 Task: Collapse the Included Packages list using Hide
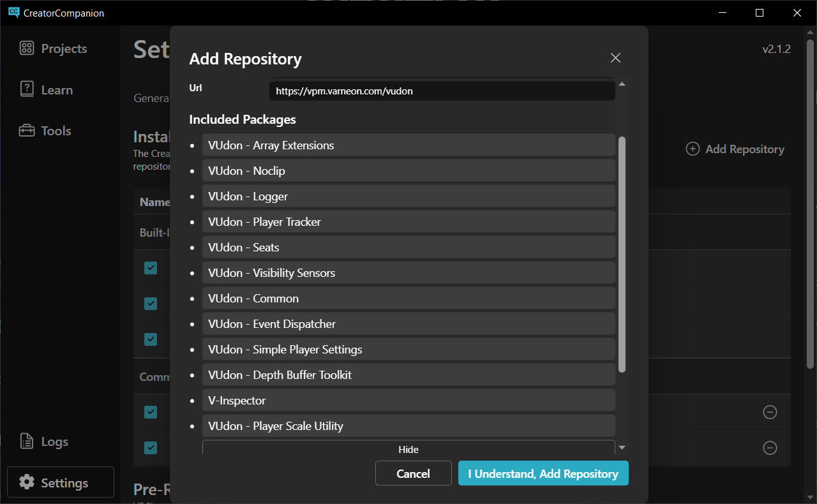coord(408,449)
